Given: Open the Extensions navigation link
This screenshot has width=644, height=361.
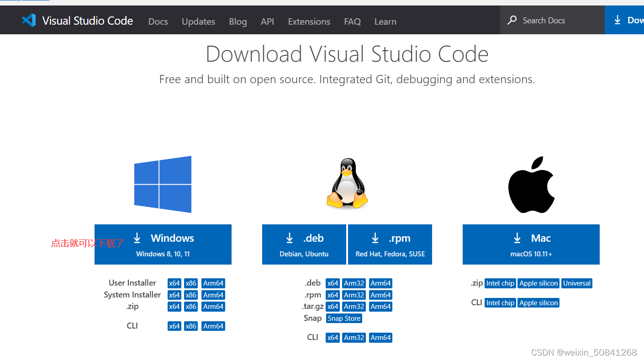Looking at the screenshot, I should coord(309,21).
